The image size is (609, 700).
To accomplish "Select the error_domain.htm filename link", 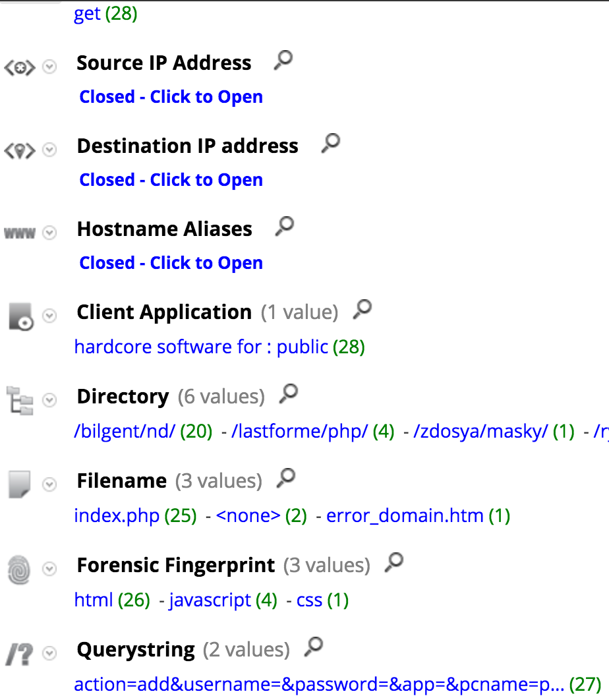I will click(405, 515).
